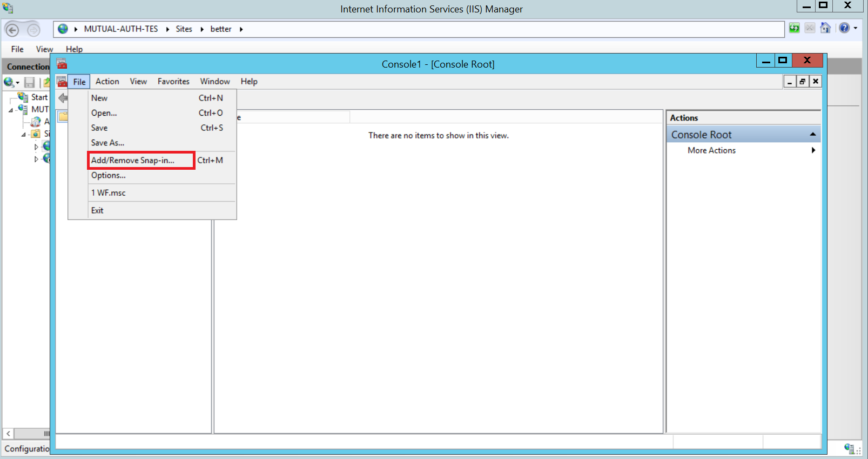
Task: Select Add/Remove Snap-in from File menu
Action: (133, 160)
